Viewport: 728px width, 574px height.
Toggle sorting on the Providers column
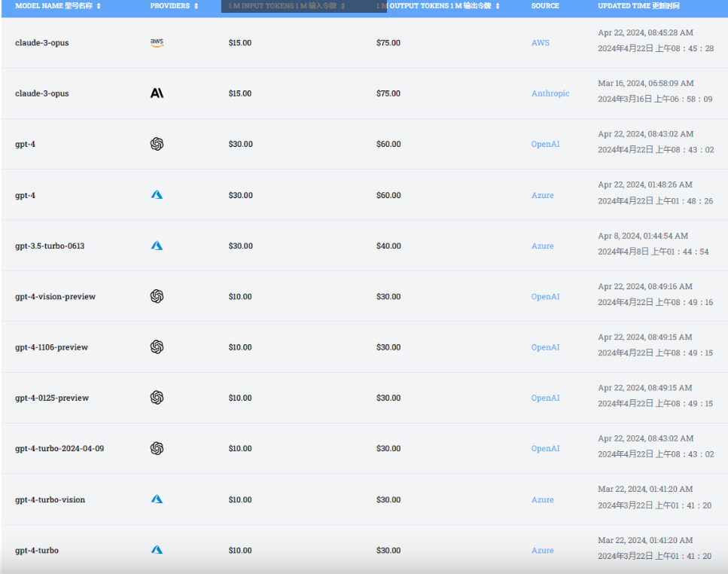point(196,6)
